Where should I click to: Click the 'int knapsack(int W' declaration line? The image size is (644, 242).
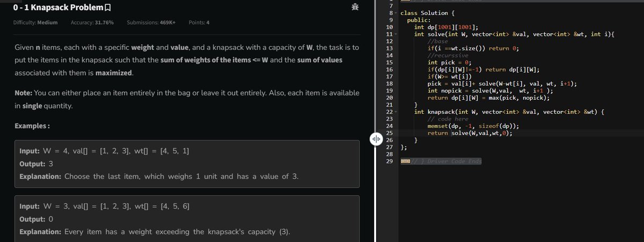[510, 112]
